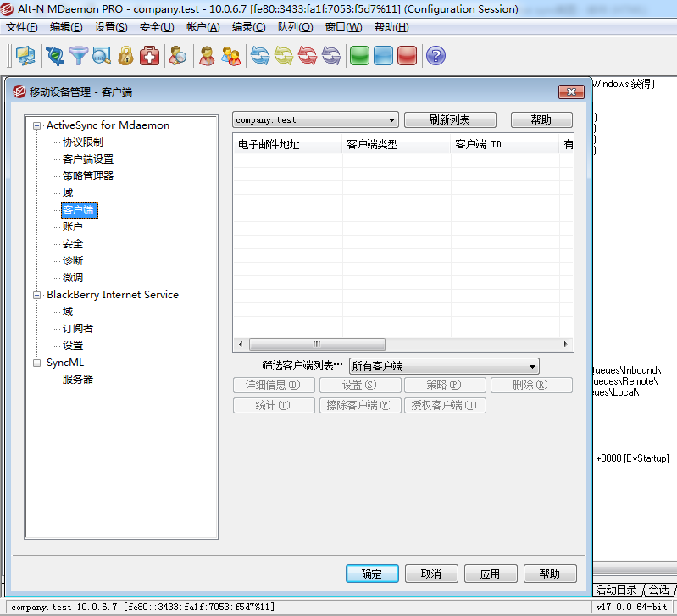Click the red square toolbar button
This screenshot has height=616, width=677.
coord(407,56)
